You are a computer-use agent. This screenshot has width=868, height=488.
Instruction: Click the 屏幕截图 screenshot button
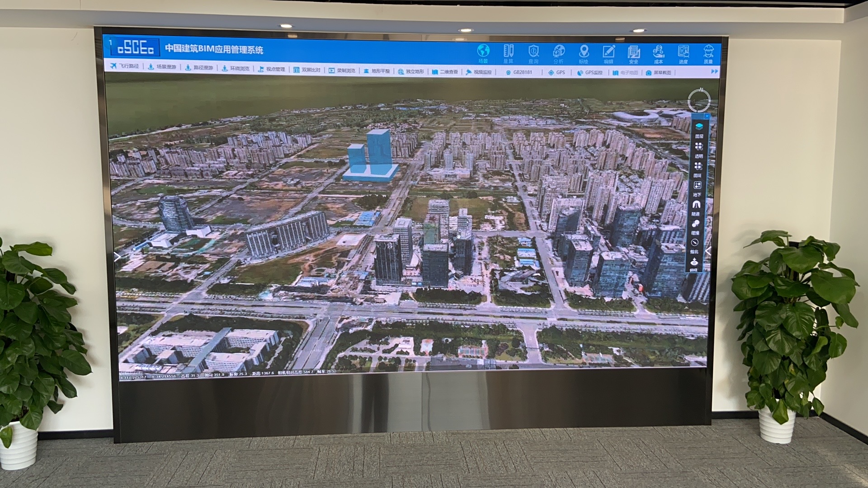(658, 73)
